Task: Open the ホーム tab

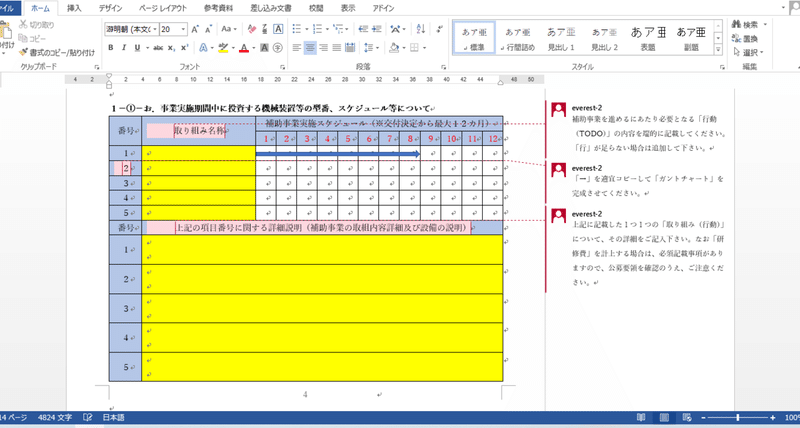Action: (40, 8)
